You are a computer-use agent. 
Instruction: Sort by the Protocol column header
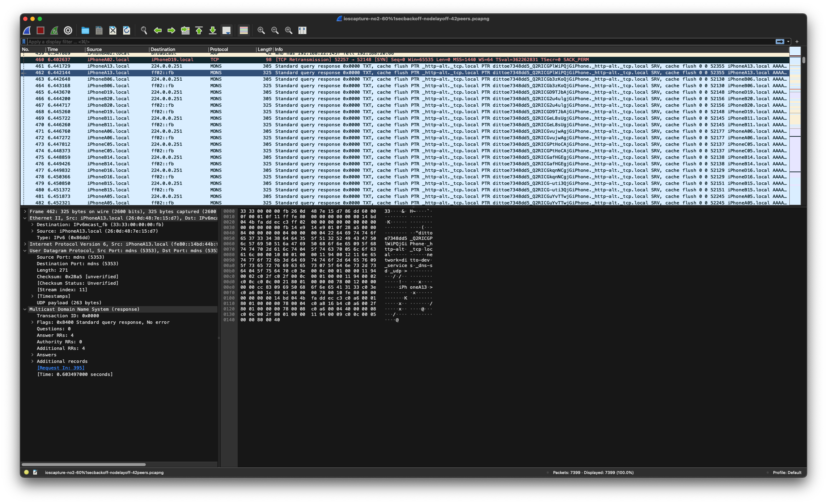coord(219,50)
